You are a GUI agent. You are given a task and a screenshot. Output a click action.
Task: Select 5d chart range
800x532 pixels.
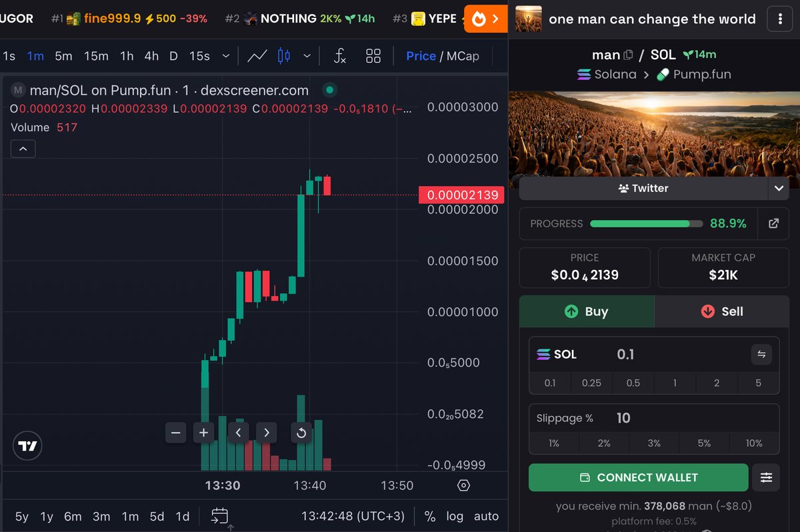click(x=157, y=516)
